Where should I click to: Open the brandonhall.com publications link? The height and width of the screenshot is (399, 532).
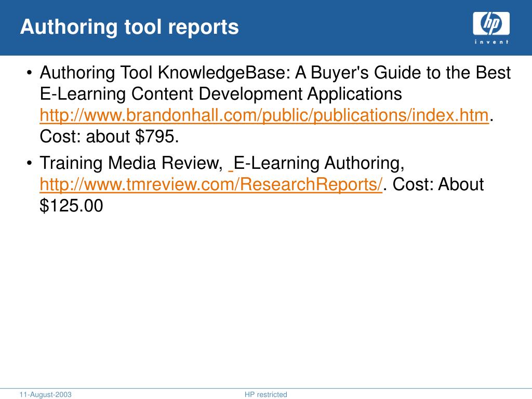click(264, 115)
